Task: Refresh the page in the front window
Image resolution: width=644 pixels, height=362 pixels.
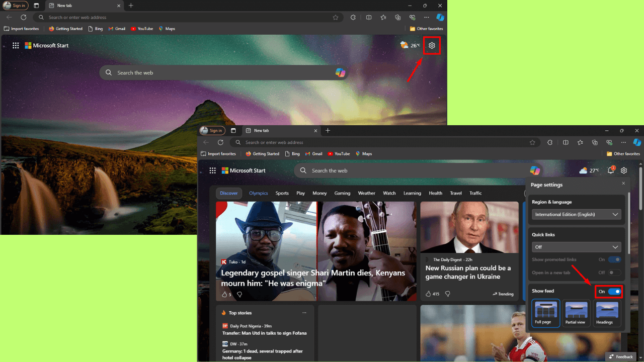Action: click(x=220, y=142)
